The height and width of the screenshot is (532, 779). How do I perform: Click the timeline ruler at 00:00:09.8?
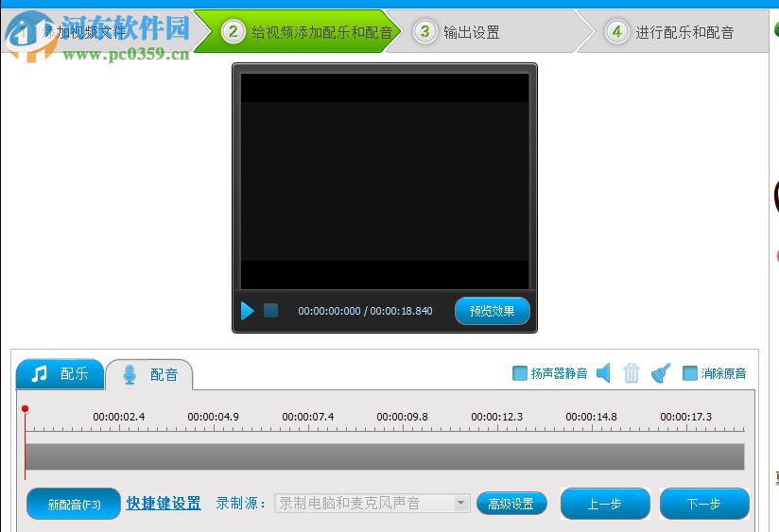pyautogui.click(x=403, y=417)
